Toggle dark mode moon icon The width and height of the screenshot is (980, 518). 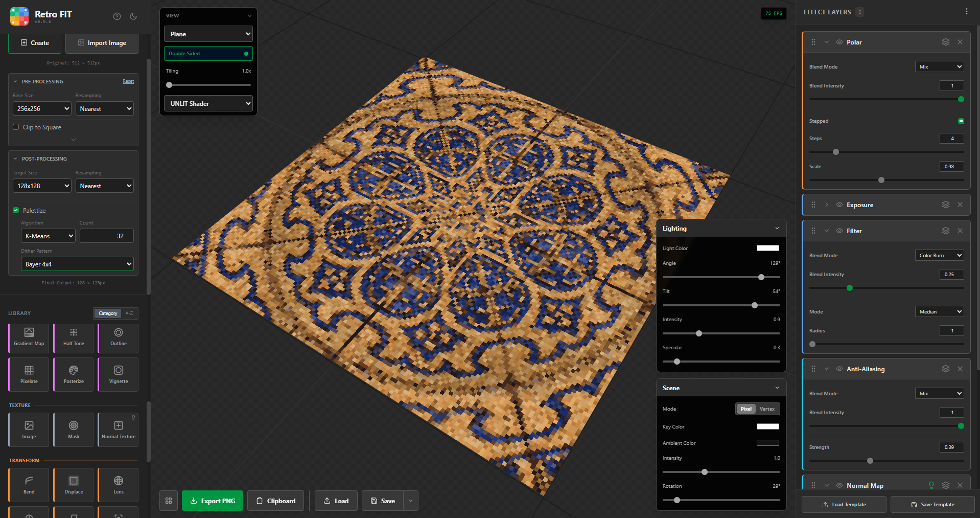(x=133, y=16)
